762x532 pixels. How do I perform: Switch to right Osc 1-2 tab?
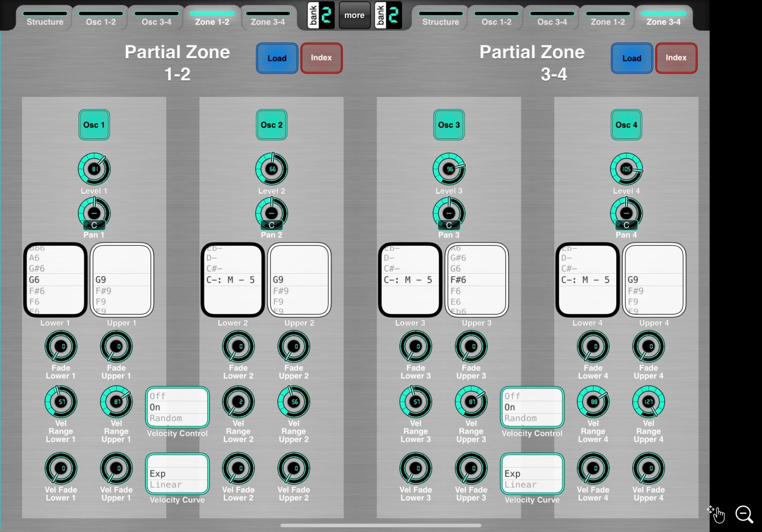pyautogui.click(x=497, y=18)
